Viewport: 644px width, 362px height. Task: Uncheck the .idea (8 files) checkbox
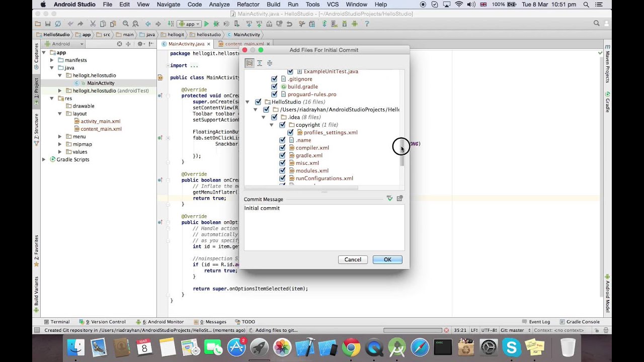[x=274, y=117]
